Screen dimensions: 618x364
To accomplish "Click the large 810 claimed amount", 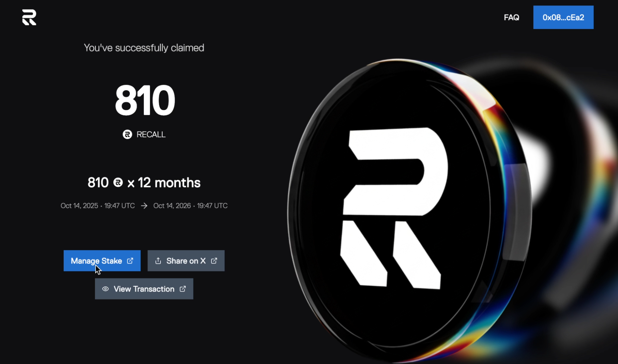I will point(145,101).
